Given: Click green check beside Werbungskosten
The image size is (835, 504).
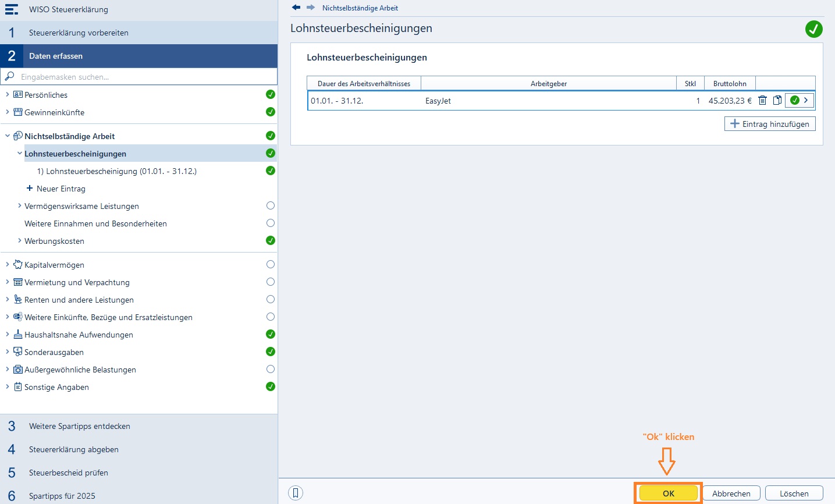Looking at the screenshot, I should tap(271, 240).
